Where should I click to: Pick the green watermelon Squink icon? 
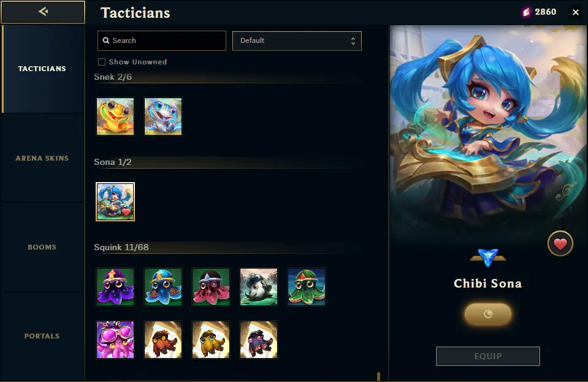pyautogui.click(x=307, y=287)
